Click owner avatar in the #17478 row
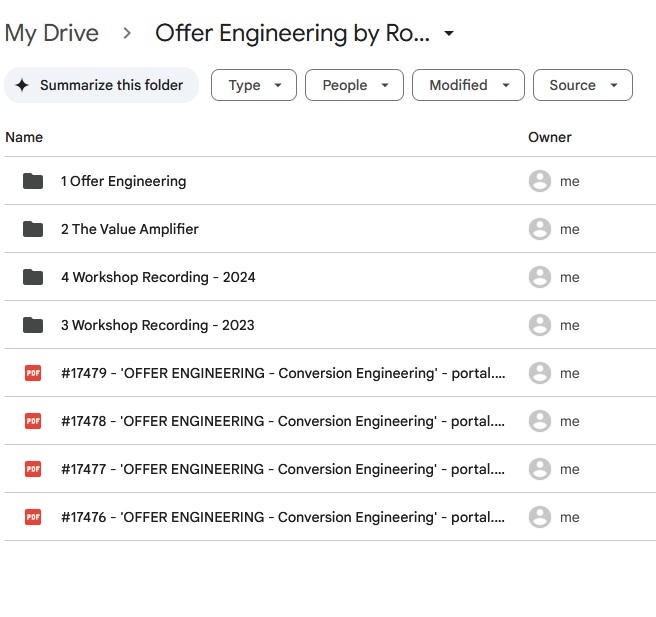The height and width of the screenshot is (617, 656). point(540,421)
